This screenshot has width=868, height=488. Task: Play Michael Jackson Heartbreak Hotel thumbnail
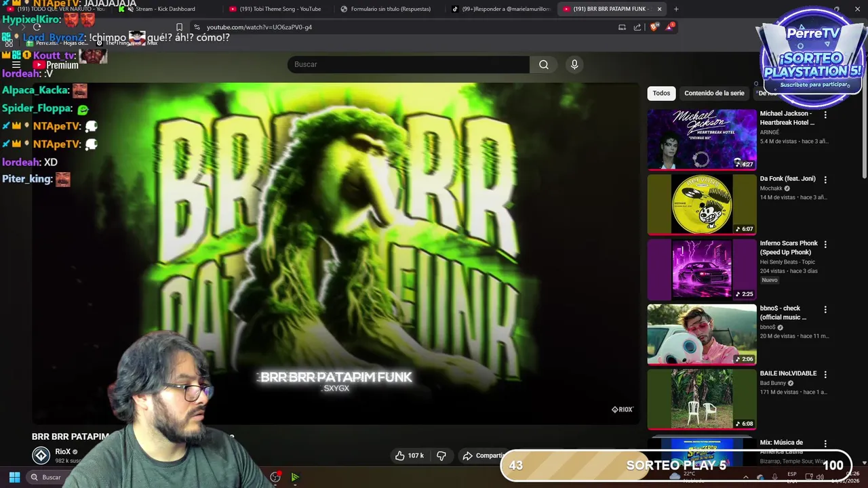[702, 140]
